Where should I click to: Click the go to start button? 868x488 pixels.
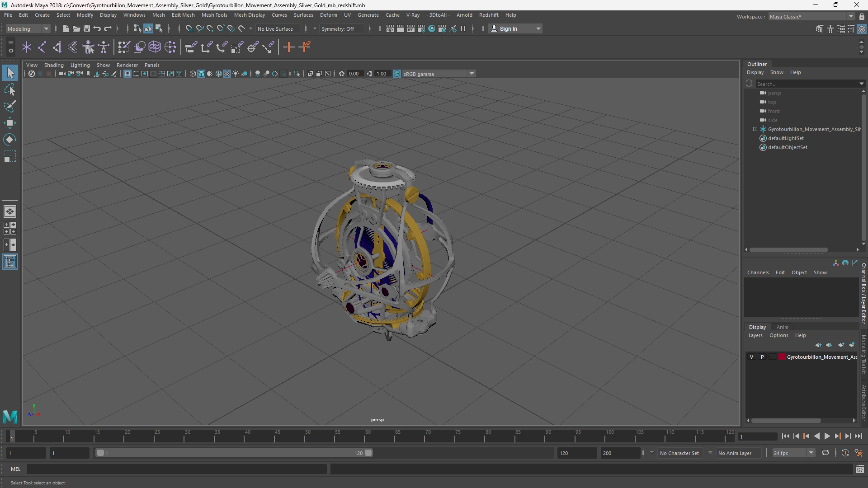[x=786, y=436]
